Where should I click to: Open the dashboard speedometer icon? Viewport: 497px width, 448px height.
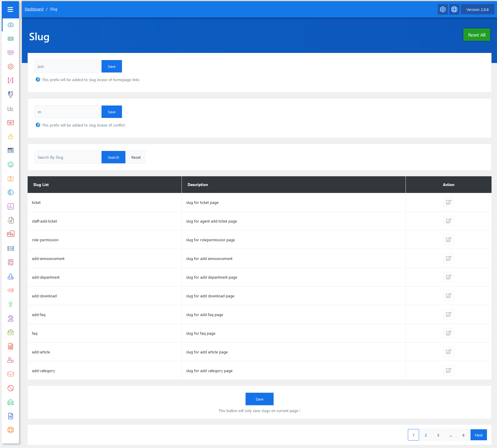tap(11, 25)
